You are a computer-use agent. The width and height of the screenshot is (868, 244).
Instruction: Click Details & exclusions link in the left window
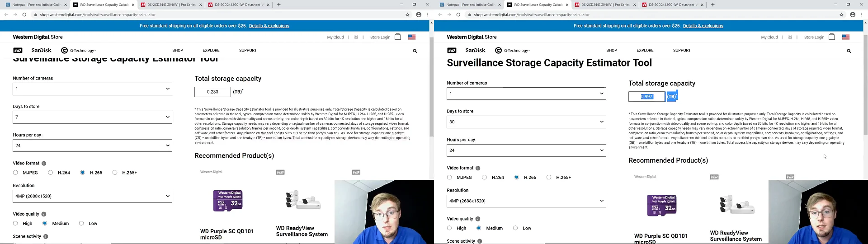(x=269, y=26)
